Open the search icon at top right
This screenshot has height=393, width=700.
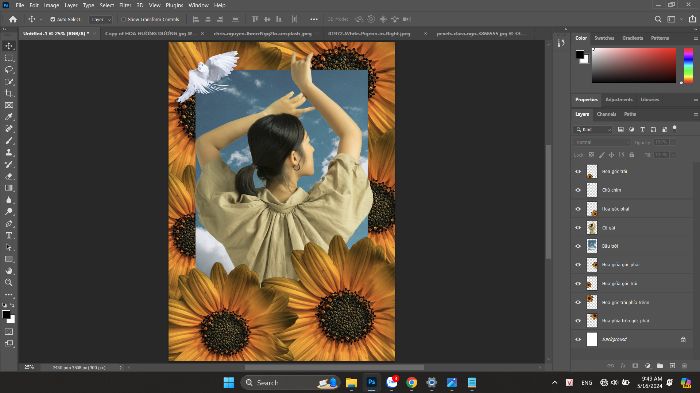658,19
